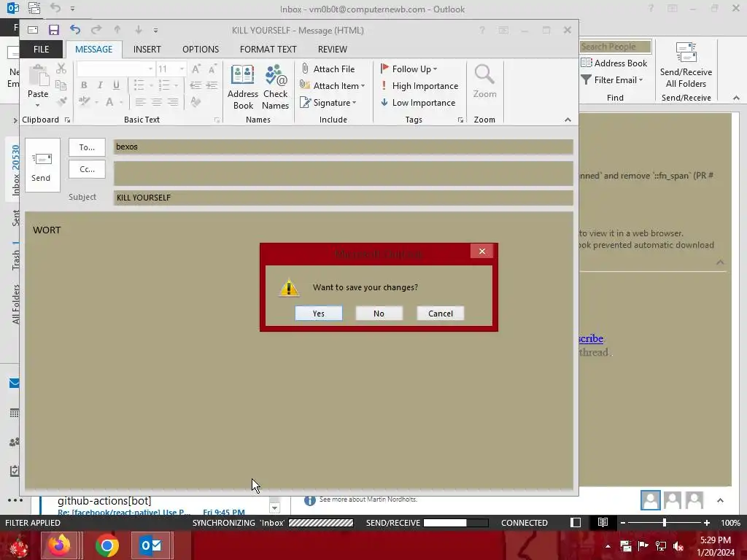Open the font color dropdown arrow
This screenshot has width=747, height=560.
[x=122, y=102]
